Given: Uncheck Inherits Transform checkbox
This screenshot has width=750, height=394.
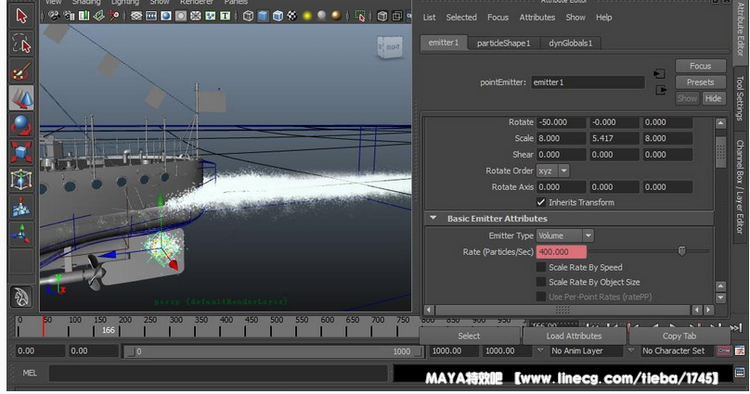Looking at the screenshot, I should 541,202.
